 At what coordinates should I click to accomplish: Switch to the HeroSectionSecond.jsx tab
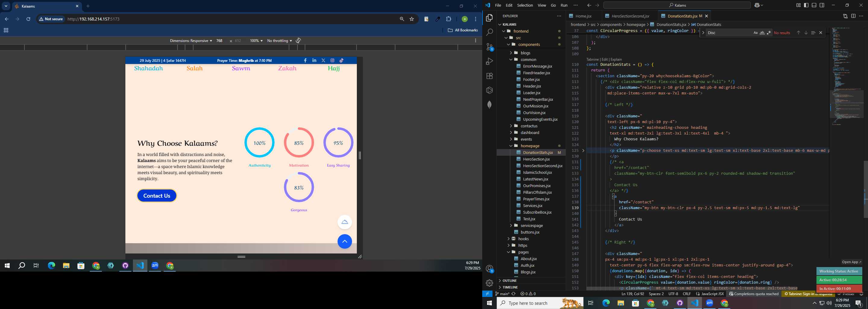point(630,16)
